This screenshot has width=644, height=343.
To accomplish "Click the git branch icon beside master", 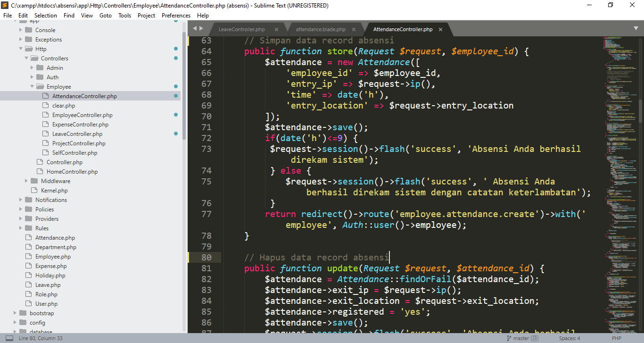I will [x=509, y=338].
